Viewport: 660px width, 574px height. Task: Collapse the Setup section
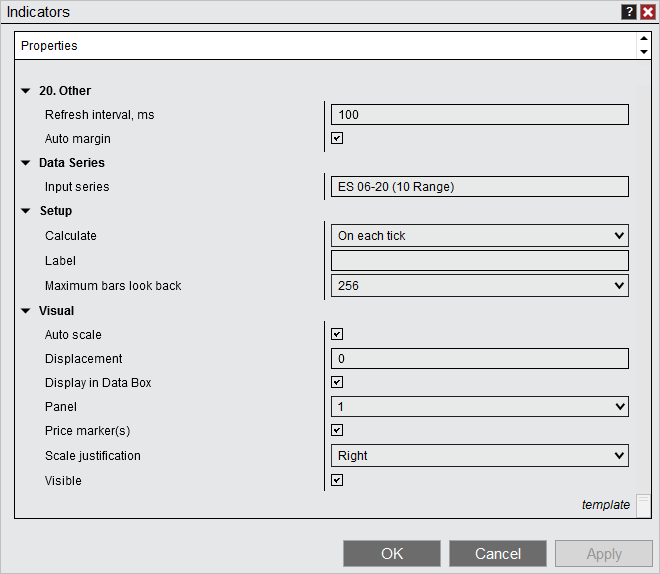26,211
